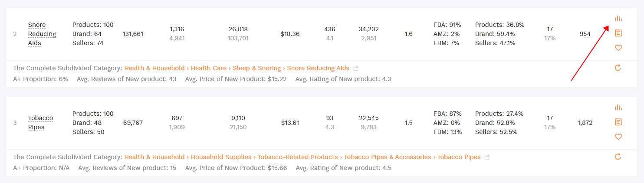
Task: Go to Health & Household in the Tobacco Pipes path
Action: pos(154,157)
